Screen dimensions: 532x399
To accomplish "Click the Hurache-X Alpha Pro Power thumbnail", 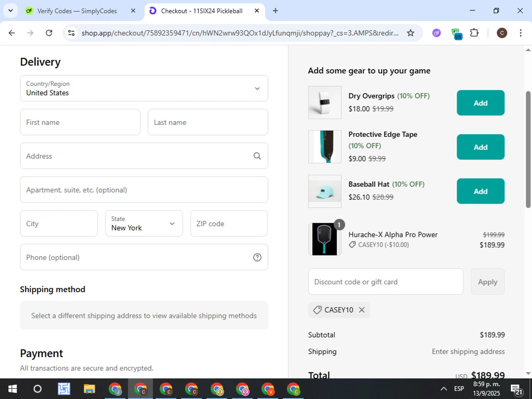I will click(x=325, y=239).
